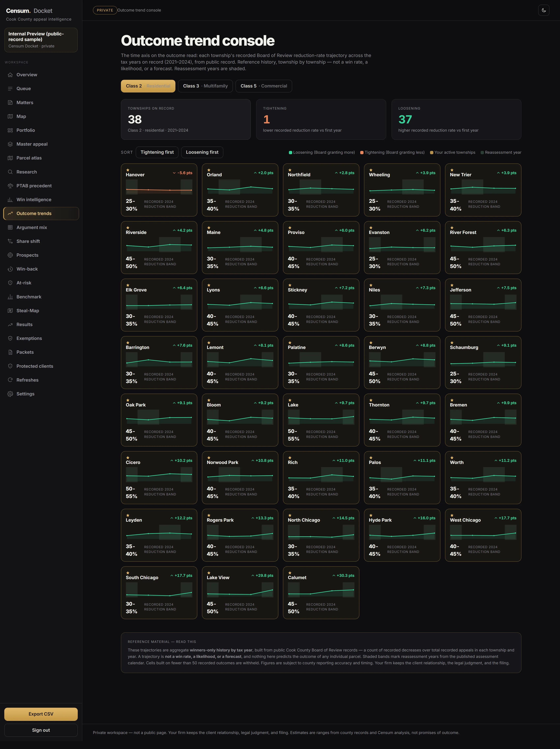560x749 pixels.
Task: Click the Sign out button
Action: (41, 730)
